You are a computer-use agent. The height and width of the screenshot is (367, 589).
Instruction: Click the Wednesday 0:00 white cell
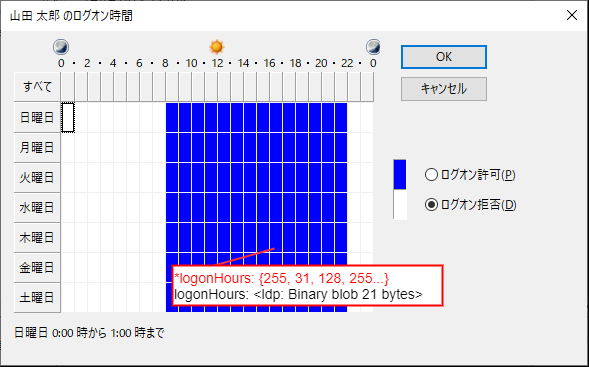pyautogui.click(x=68, y=208)
